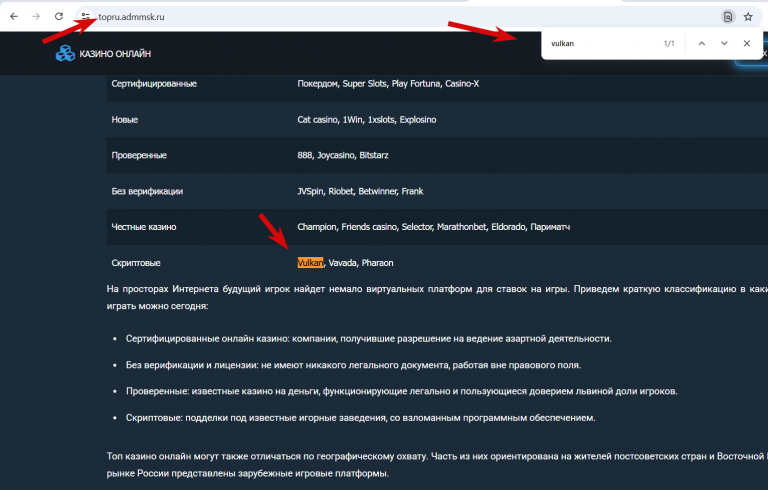Screen dimensions: 768x490
Task: Click the find field containing 'vulkan'
Action: point(602,44)
